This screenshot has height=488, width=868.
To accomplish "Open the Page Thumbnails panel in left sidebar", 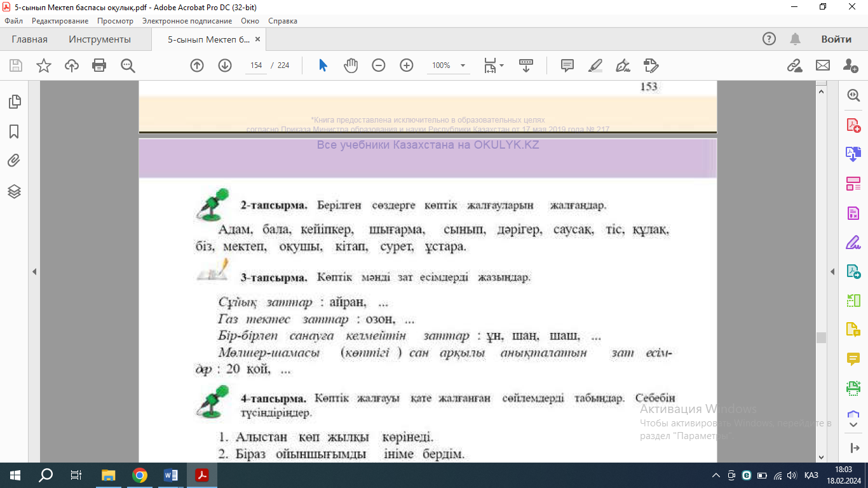I will click(x=14, y=102).
